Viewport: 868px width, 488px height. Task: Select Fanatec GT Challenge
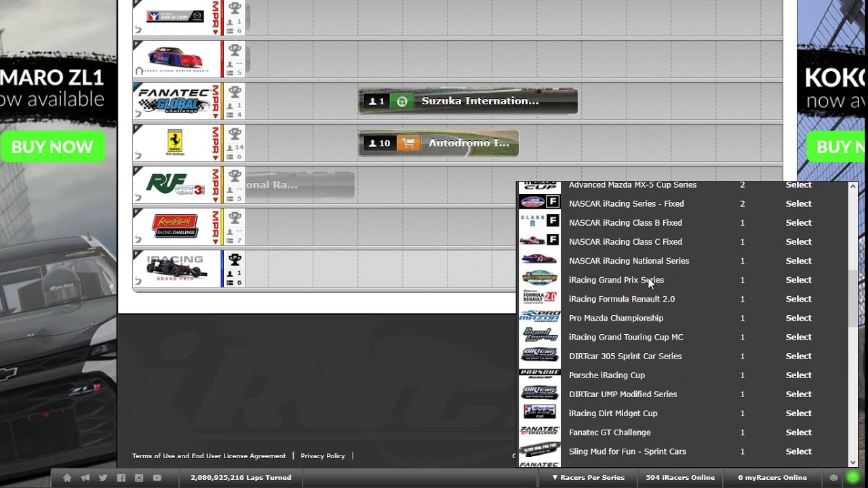pos(798,432)
